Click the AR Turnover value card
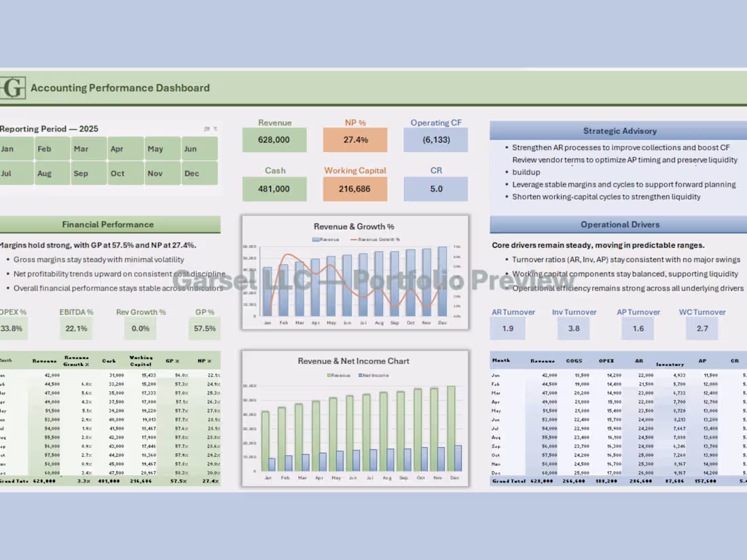 click(507, 328)
